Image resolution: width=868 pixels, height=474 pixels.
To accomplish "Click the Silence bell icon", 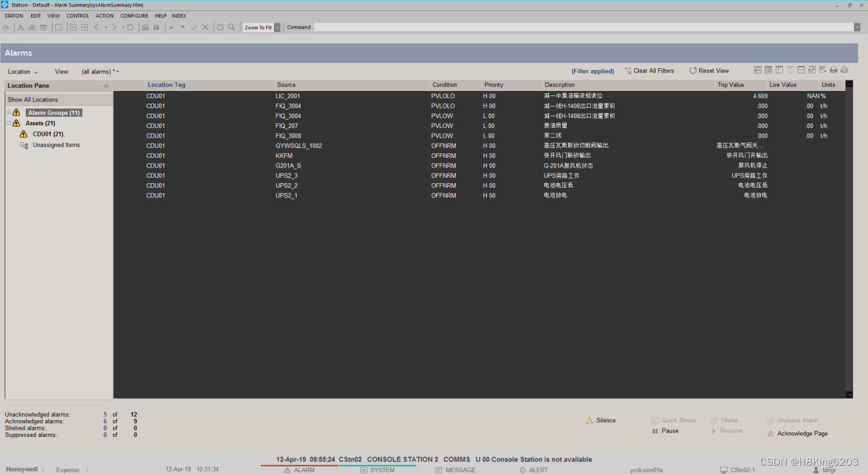I will pyautogui.click(x=589, y=421).
